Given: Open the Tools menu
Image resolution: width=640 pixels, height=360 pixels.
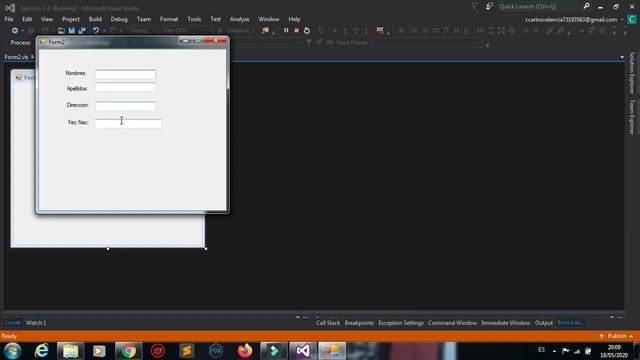Looking at the screenshot, I should pos(194,19).
